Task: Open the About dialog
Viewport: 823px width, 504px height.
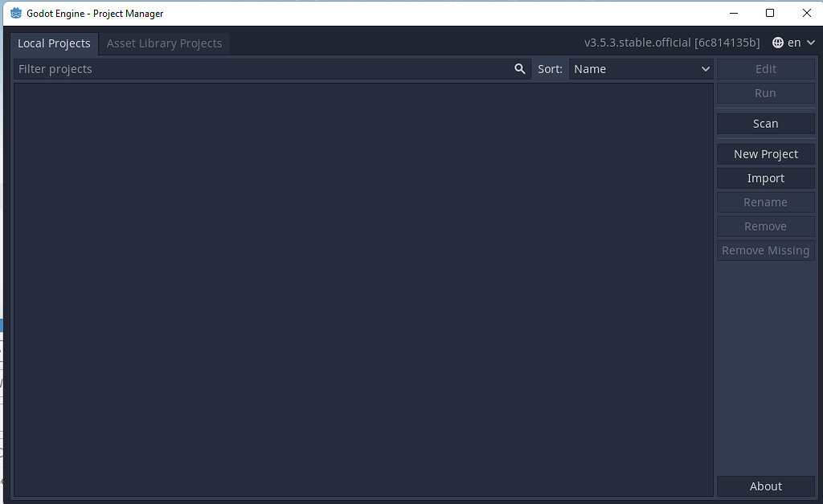Action: (766, 486)
